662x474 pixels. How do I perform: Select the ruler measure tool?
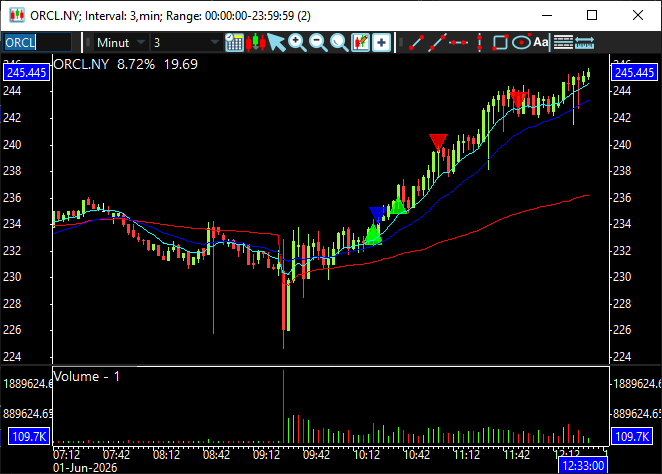[584, 43]
